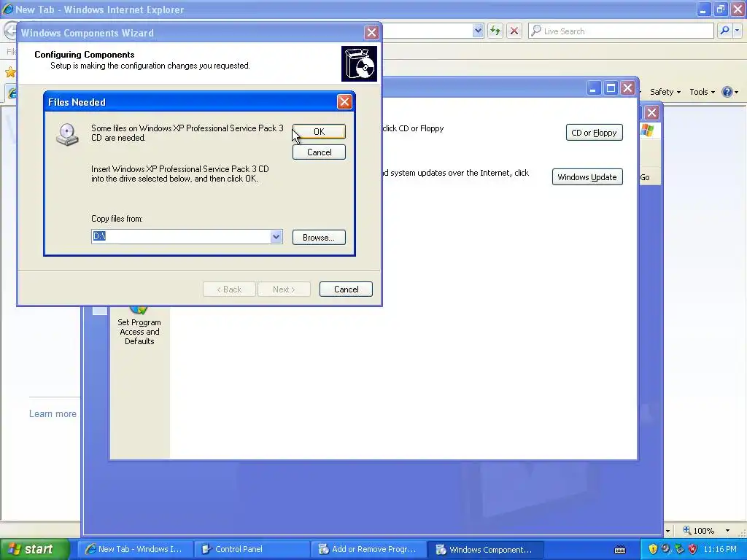
Task: Switch to Control Panel taskbar item
Action: (252, 550)
